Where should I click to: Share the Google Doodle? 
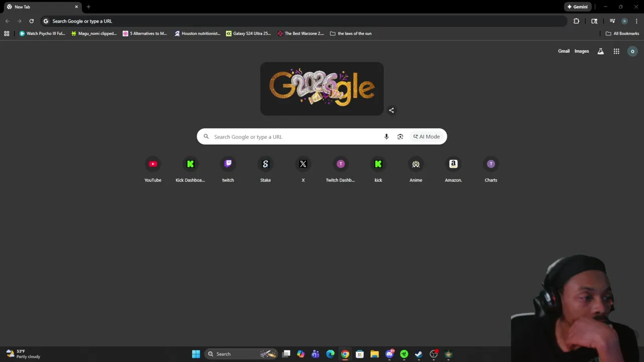pyautogui.click(x=391, y=111)
